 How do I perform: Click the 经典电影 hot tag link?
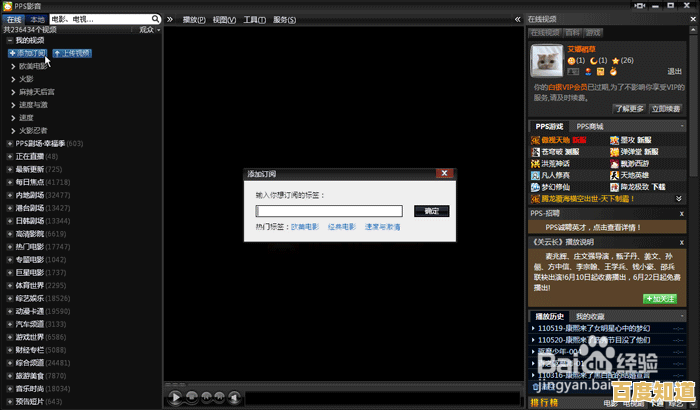(x=340, y=227)
